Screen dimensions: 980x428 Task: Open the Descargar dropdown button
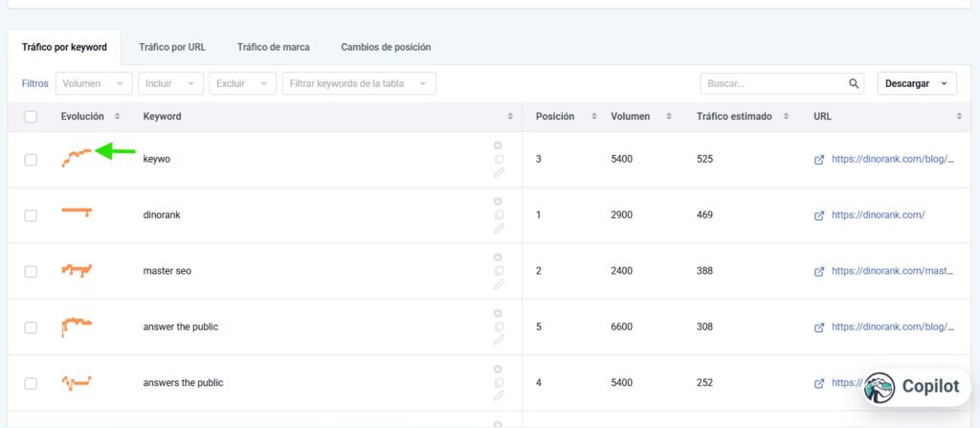pyautogui.click(x=917, y=83)
